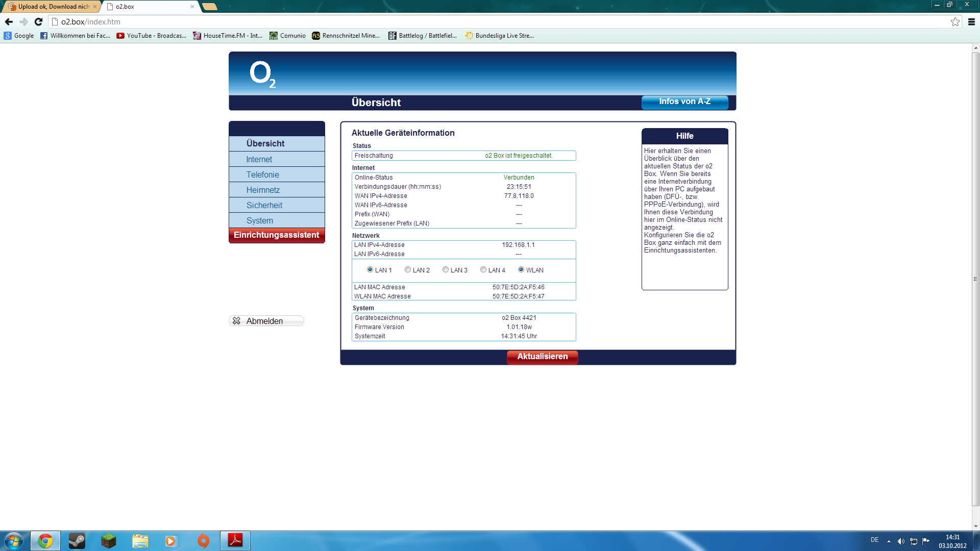980x551 pixels.
Task: Click the Aktualisieren button
Action: point(542,357)
